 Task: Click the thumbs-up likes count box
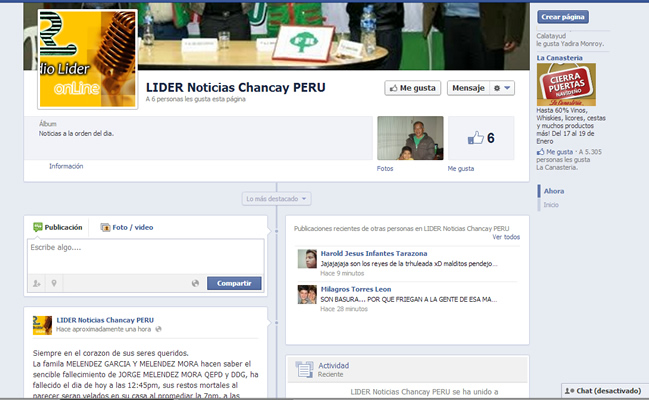pos(481,138)
